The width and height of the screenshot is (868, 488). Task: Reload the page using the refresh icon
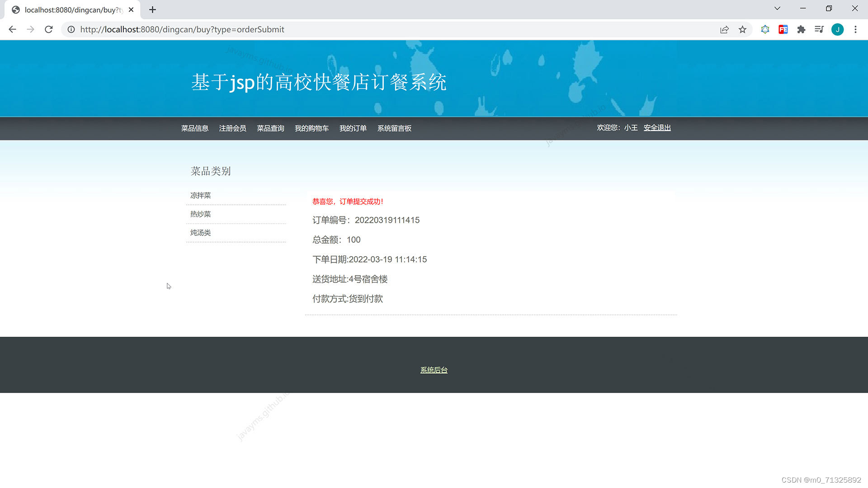48,29
